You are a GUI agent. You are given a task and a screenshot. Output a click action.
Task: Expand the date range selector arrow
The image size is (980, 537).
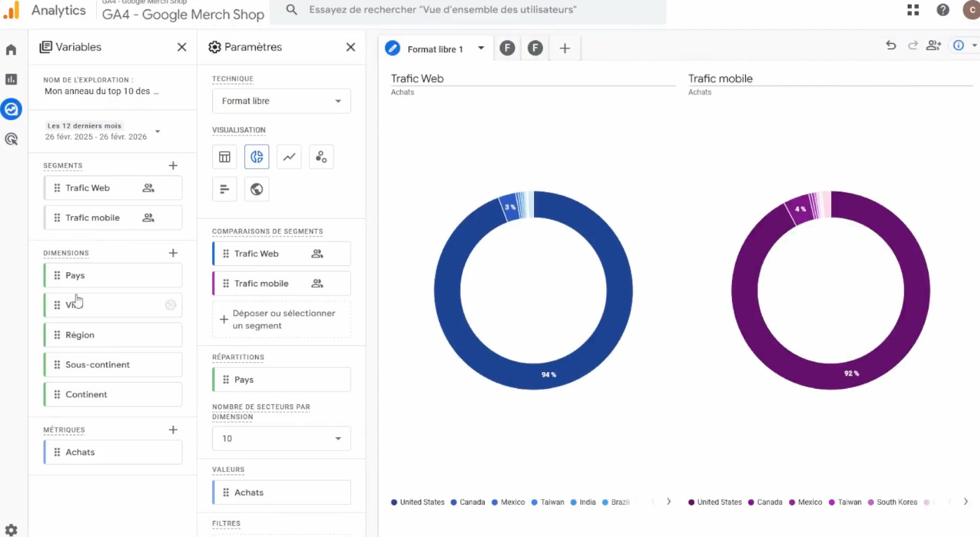157,131
